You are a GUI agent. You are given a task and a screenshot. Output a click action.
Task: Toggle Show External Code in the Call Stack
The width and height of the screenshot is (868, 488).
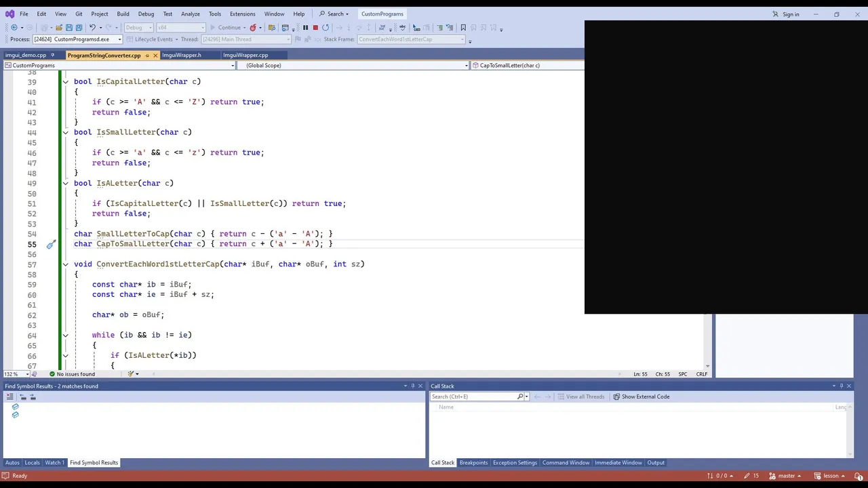point(642,396)
